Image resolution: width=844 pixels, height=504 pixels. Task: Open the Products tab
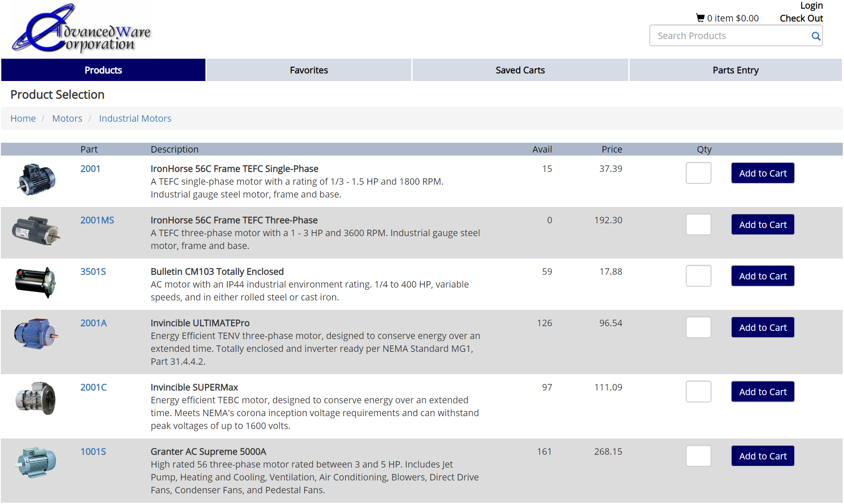(x=103, y=70)
